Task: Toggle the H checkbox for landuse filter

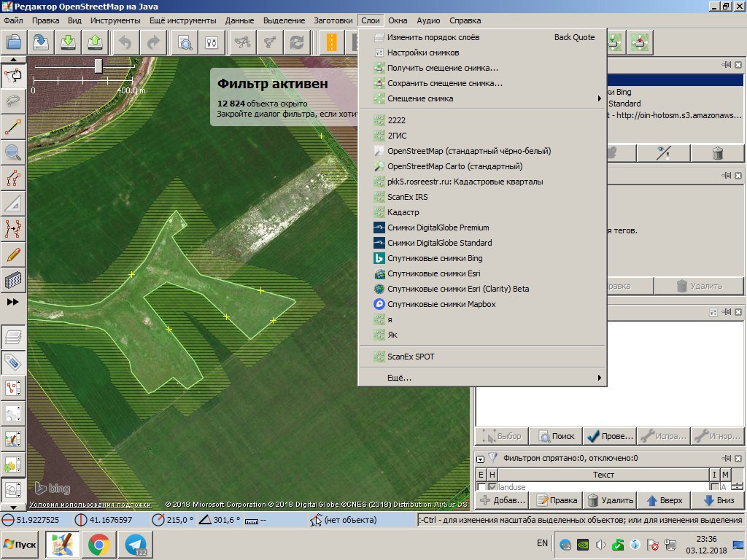Action: click(x=492, y=486)
